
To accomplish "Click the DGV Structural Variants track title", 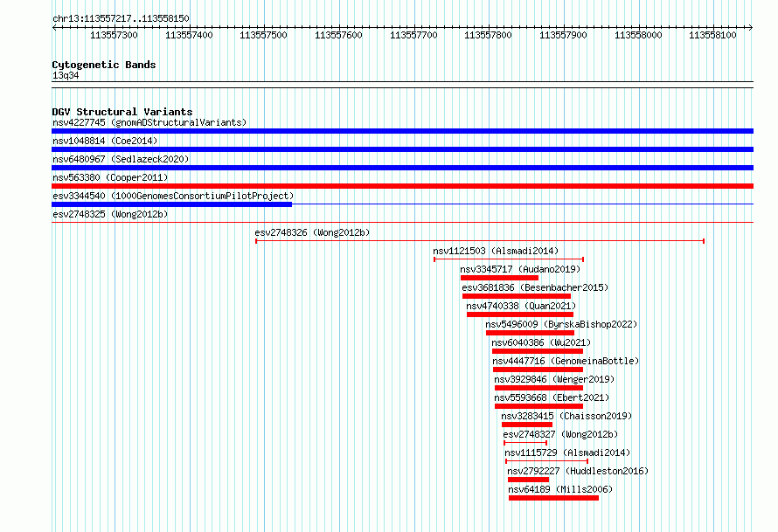I will point(122,112).
